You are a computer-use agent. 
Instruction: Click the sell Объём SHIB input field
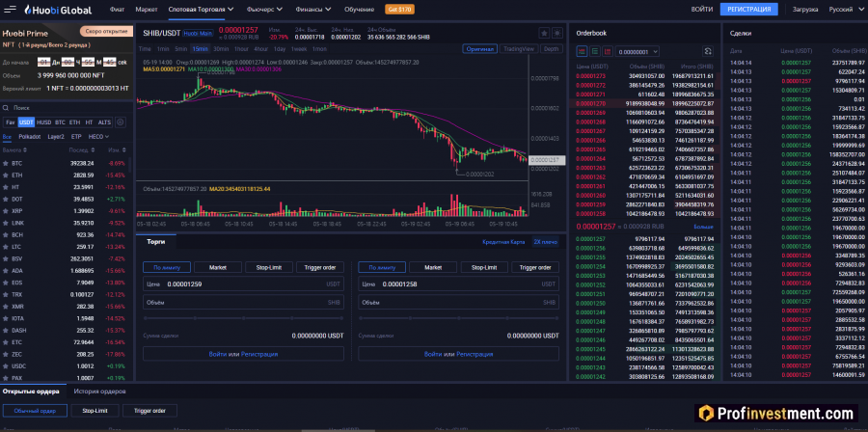click(459, 303)
